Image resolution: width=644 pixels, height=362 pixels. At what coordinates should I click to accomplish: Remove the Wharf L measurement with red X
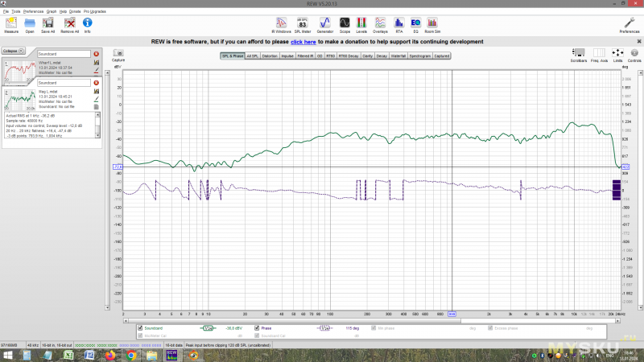pyautogui.click(x=96, y=54)
